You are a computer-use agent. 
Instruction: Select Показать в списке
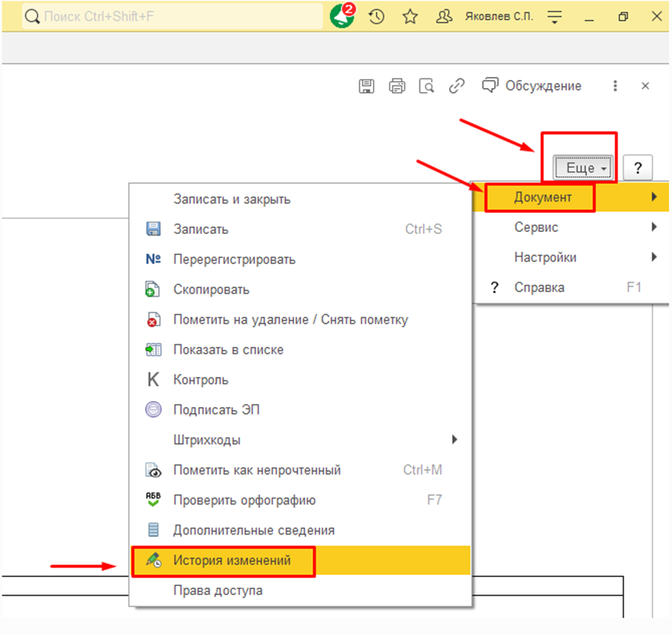(x=300, y=349)
